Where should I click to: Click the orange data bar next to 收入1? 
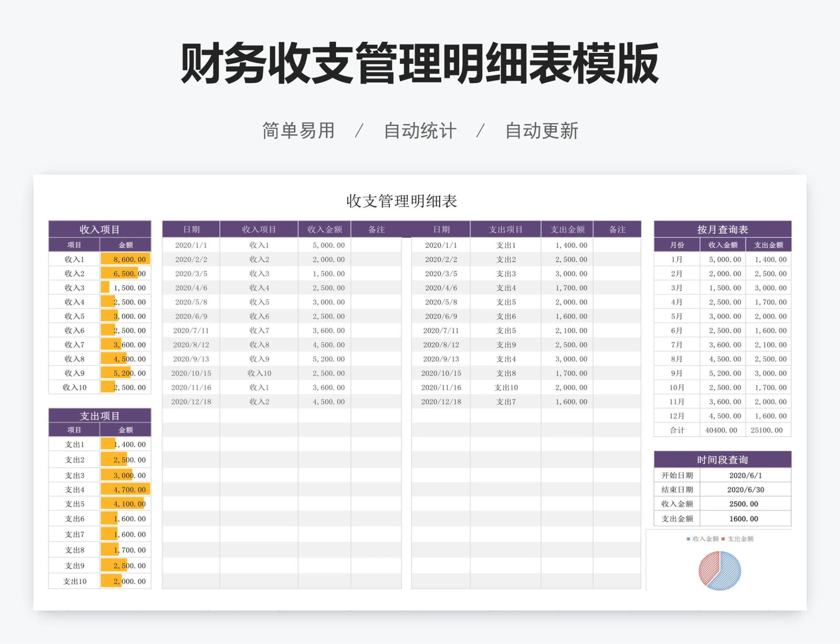125,259
